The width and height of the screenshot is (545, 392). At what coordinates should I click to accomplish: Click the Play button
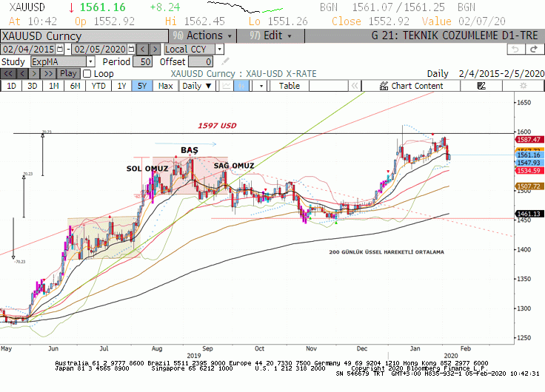coord(68,74)
